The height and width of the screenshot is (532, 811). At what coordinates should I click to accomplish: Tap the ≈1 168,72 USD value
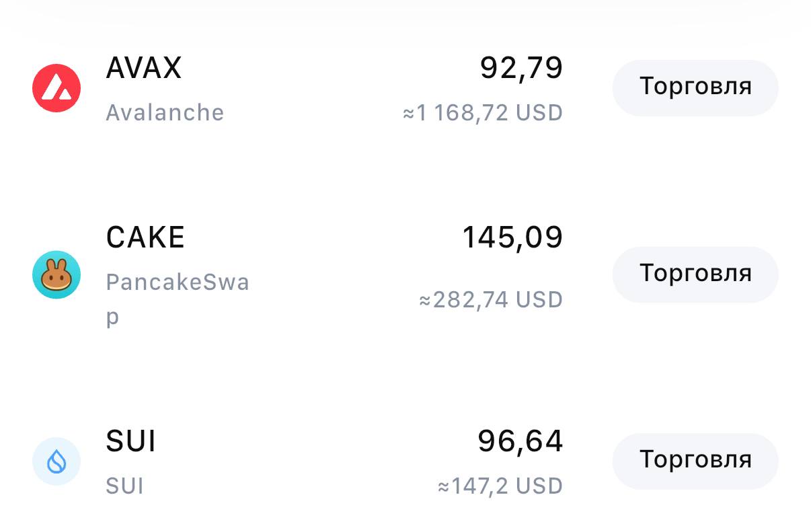point(482,113)
